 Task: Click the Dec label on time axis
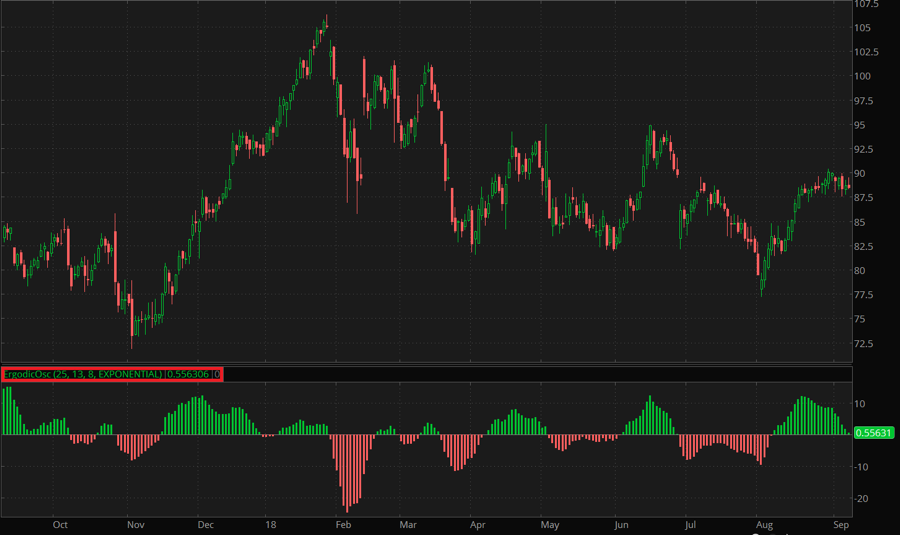[x=205, y=523]
